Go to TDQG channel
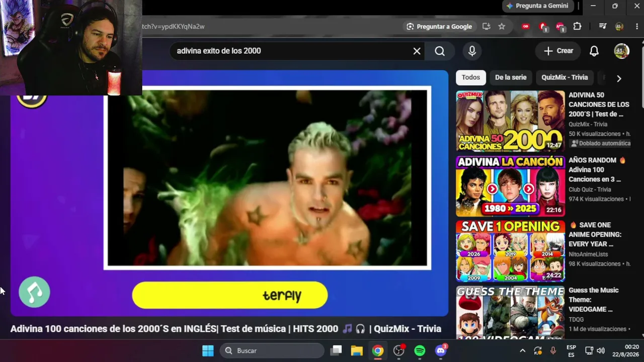The height and width of the screenshot is (362, 644). pos(576,319)
